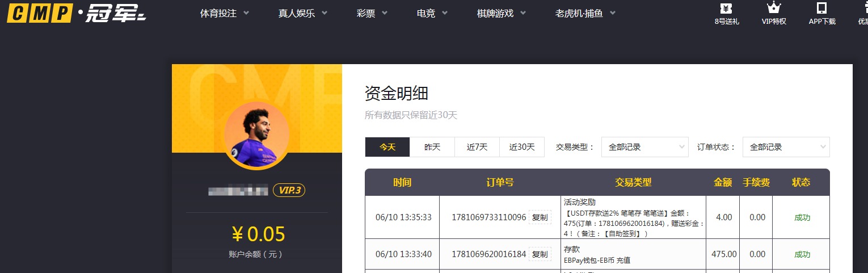
Task: Click the 订单号 column header
Action: [x=500, y=182]
